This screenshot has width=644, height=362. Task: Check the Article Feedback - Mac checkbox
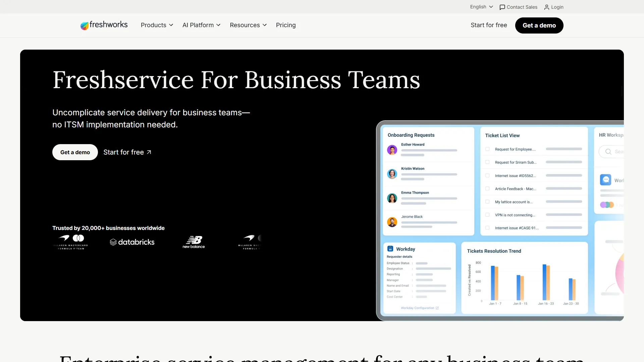click(x=487, y=189)
